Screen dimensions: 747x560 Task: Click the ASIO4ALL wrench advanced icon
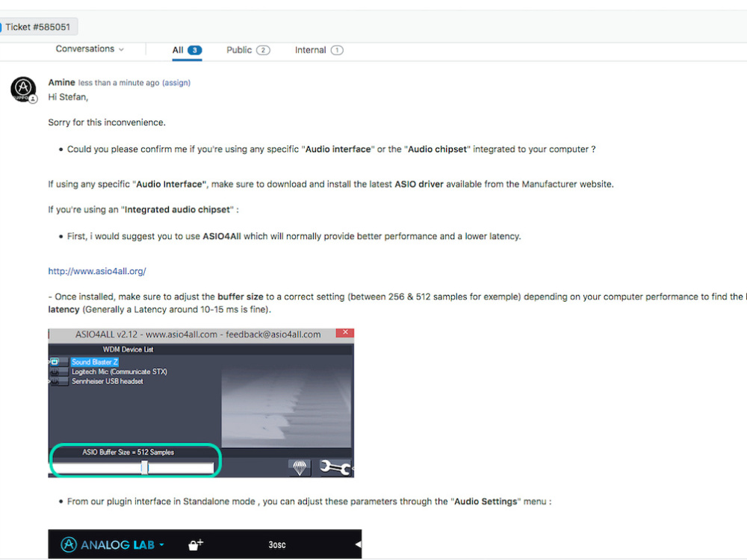tap(335, 467)
